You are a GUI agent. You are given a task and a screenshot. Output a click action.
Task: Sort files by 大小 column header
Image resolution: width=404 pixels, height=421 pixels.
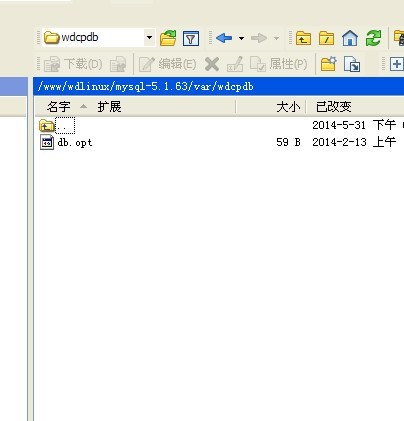click(288, 107)
